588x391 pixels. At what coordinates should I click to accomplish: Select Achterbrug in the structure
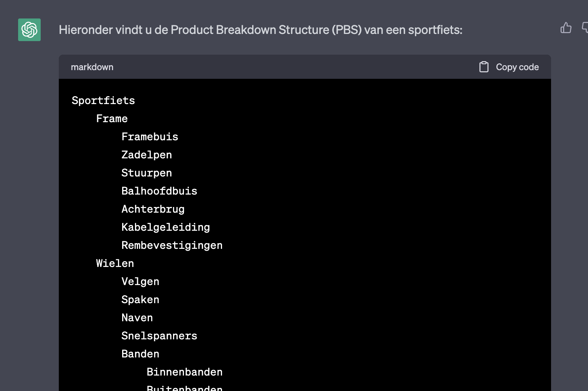153,209
